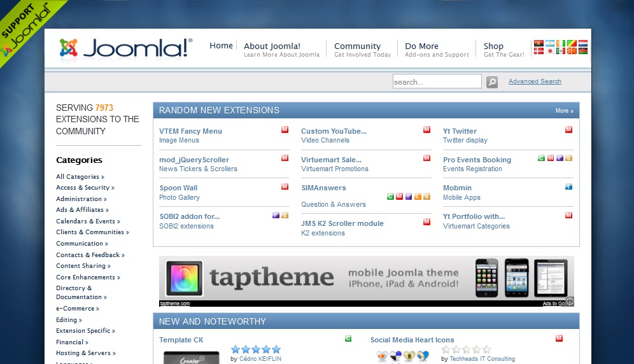Open the e-Commerce category
The height and width of the screenshot is (364, 634).
click(x=78, y=308)
